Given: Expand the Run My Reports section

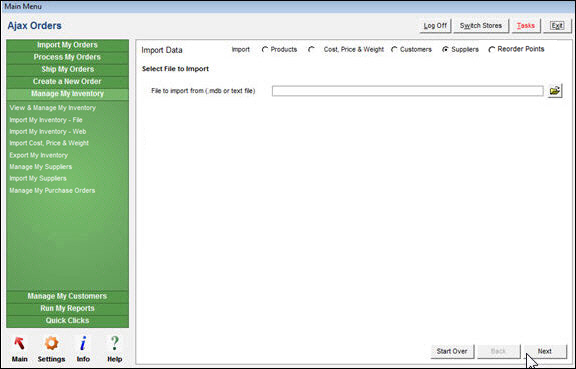Looking at the screenshot, I should click(x=67, y=308).
